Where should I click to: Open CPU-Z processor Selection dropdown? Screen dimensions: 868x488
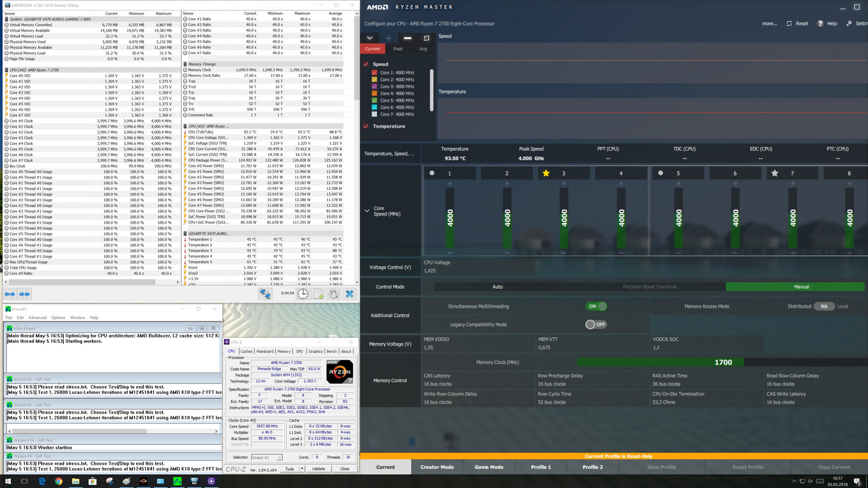[x=267, y=457]
